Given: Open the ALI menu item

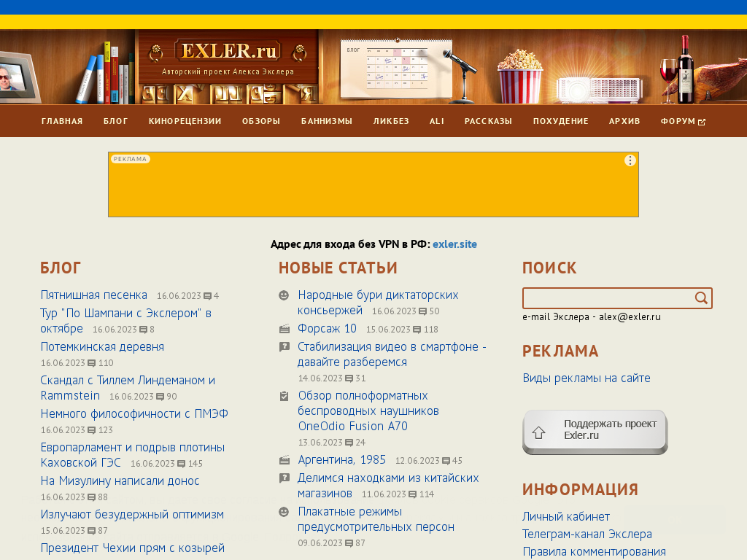Looking at the screenshot, I should (437, 122).
